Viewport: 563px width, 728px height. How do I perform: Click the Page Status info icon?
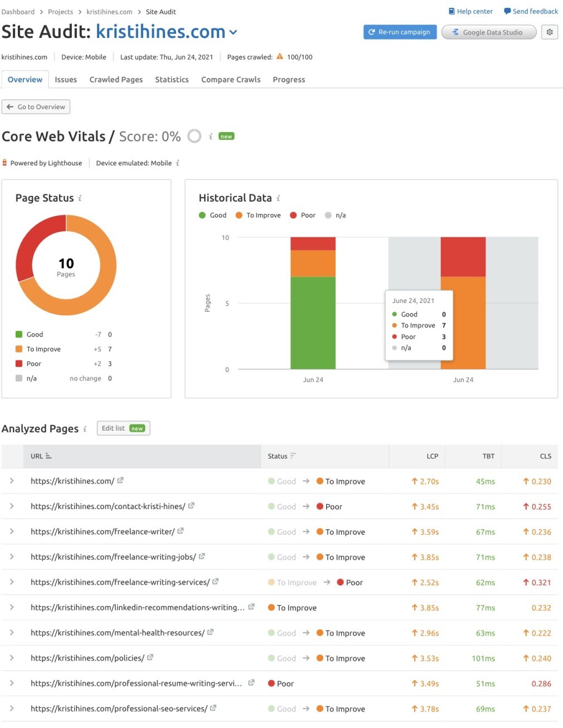click(80, 198)
